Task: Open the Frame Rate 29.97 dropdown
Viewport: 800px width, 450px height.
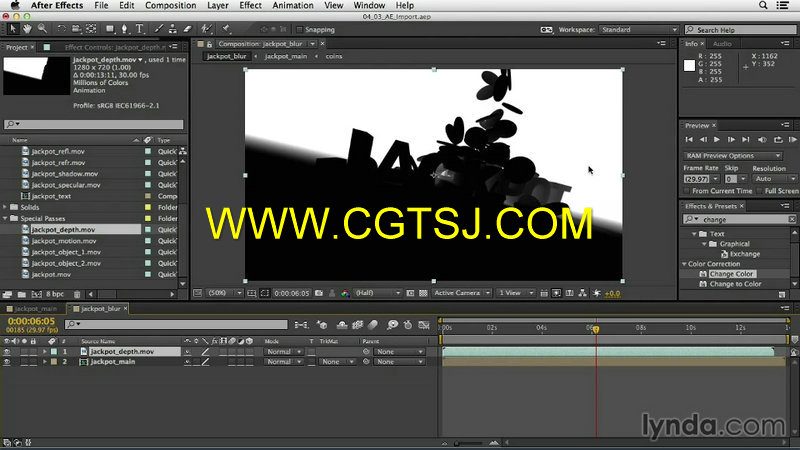Action: tap(716, 179)
